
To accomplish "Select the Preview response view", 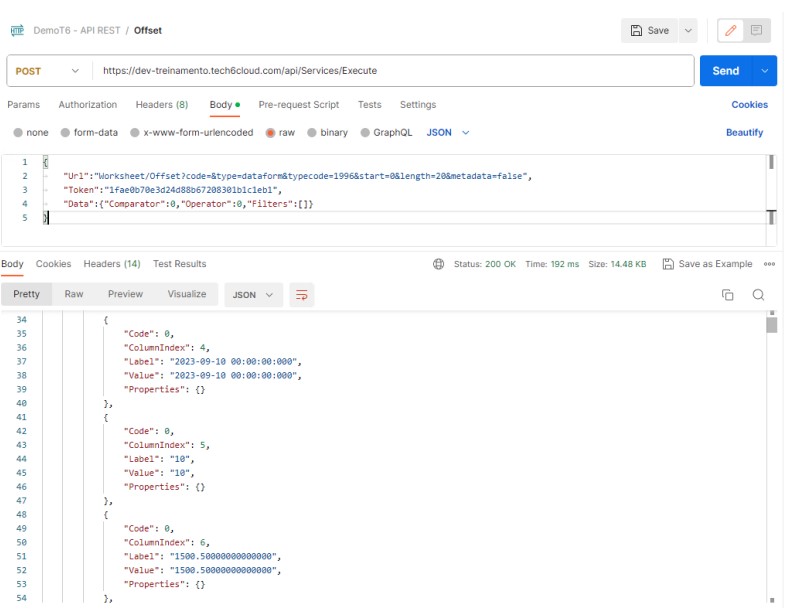I will (125, 294).
